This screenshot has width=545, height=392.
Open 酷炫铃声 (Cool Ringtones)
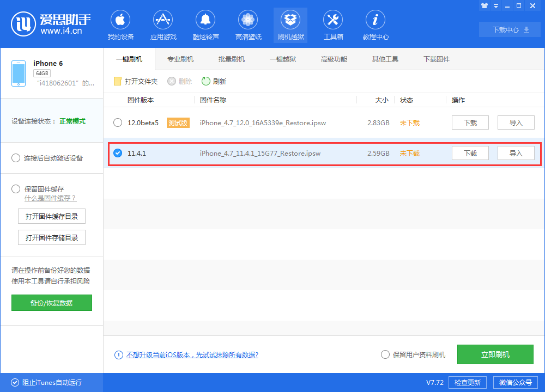205,24
